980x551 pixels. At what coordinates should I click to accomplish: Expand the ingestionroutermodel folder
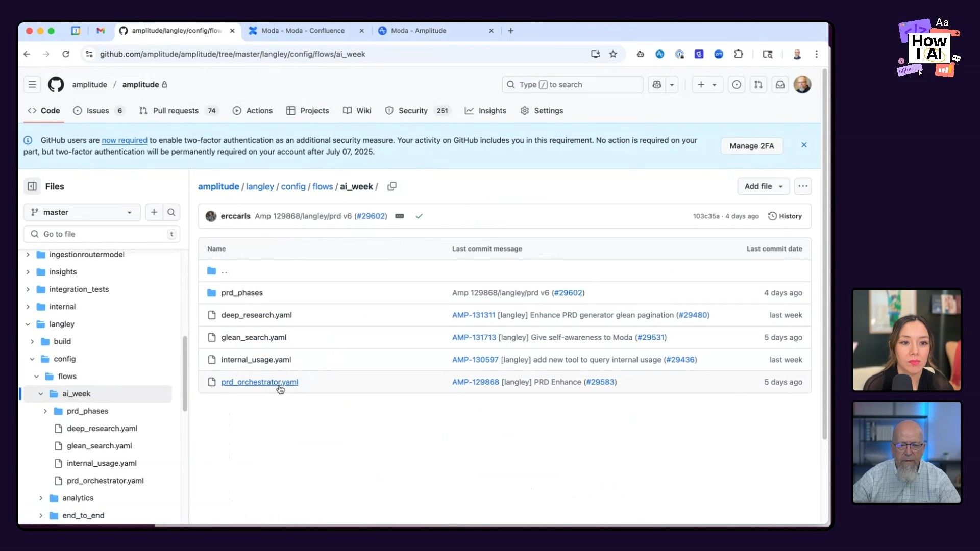pos(28,255)
